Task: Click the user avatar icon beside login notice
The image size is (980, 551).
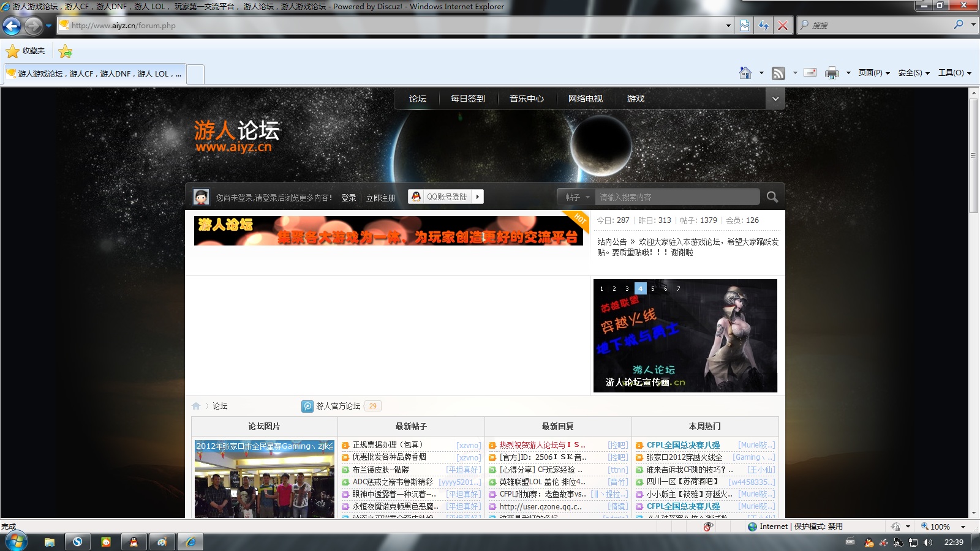Action: [201, 197]
